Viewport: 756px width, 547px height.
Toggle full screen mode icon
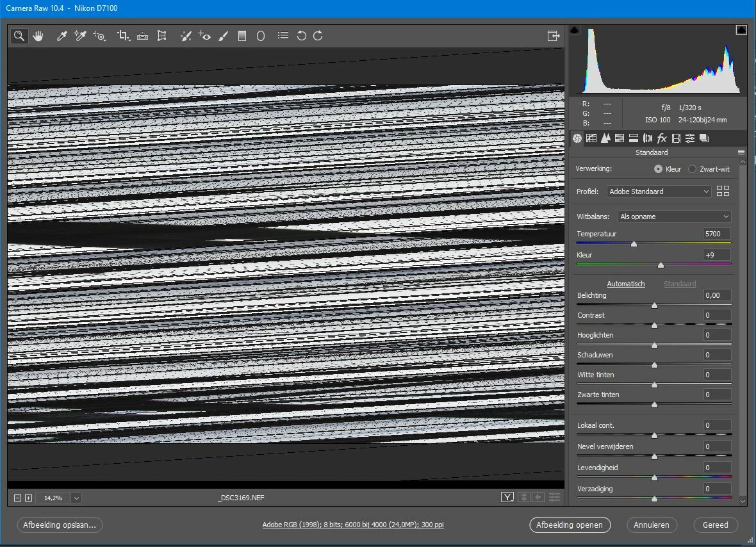pyautogui.click(x=554, y=36)
